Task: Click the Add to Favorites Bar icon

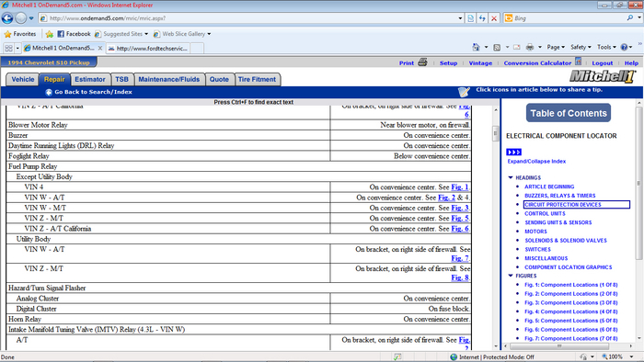Action: click(50, 34)
